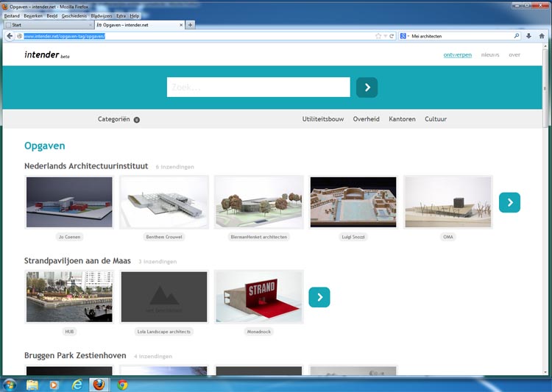Launch Windows Media Player from the taskbar
This screenshot has height=392, width=552.
click(54, 385)
